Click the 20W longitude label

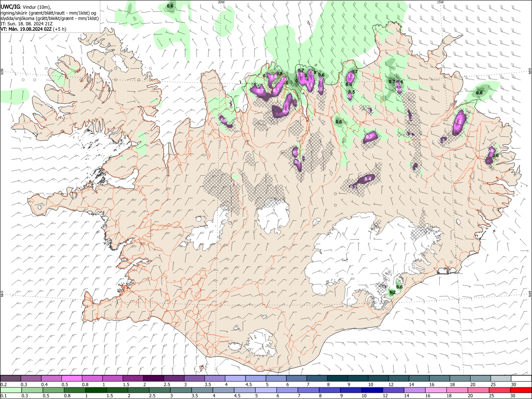(x=221, y=2)
